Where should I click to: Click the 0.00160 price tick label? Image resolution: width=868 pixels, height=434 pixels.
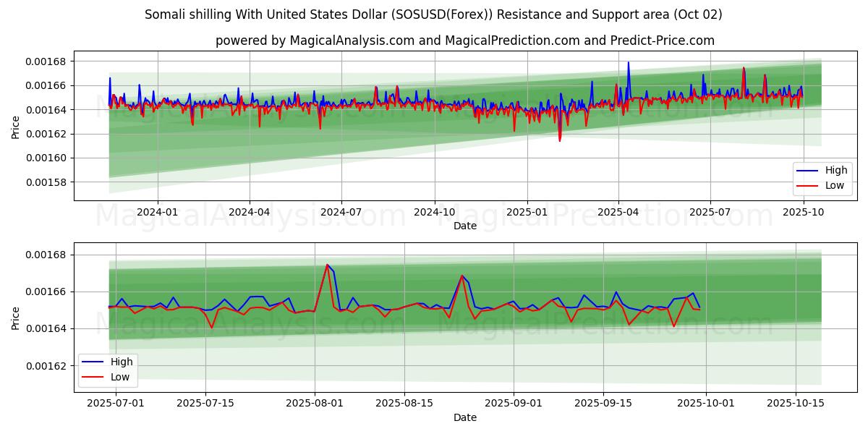coord(46,158)
